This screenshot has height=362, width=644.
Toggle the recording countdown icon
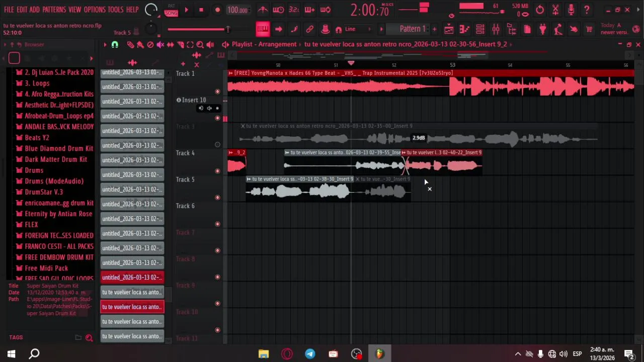294,10
